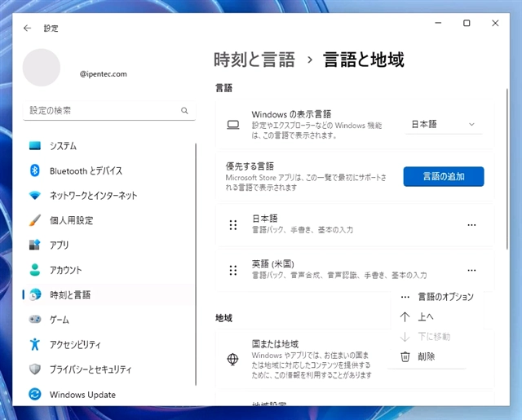Grab the 英語 (米国) drag handle
Viewport: 522px width, 420px height.
pos(233,270)
